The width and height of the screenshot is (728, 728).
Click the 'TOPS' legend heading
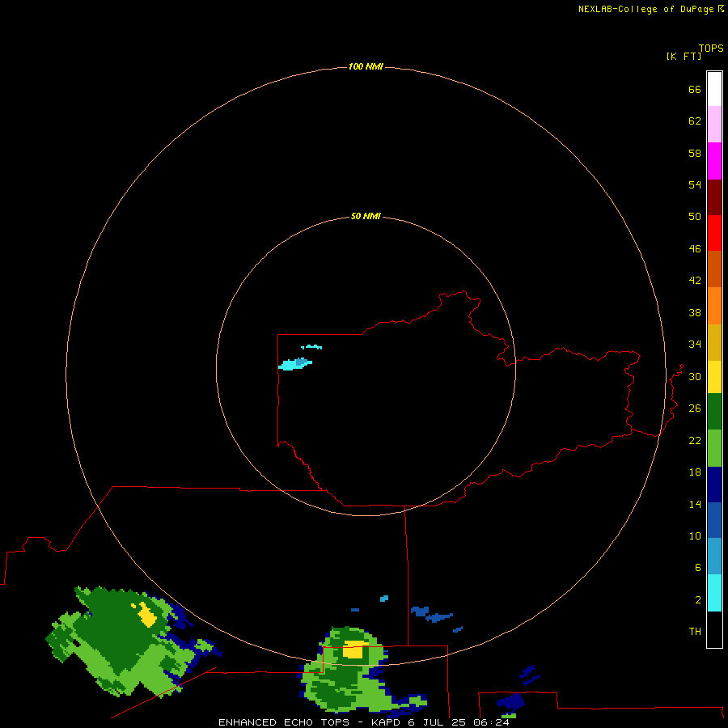[711, 49]
